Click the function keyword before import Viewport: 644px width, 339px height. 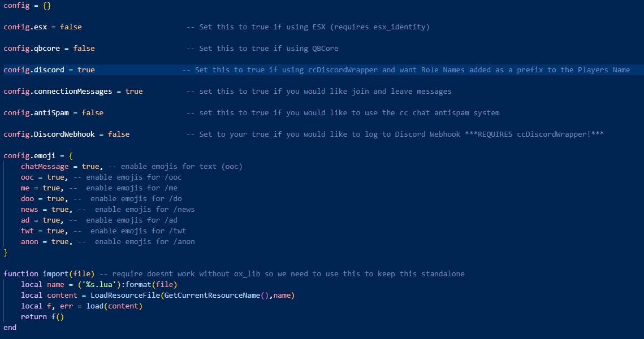coord(21,274)
